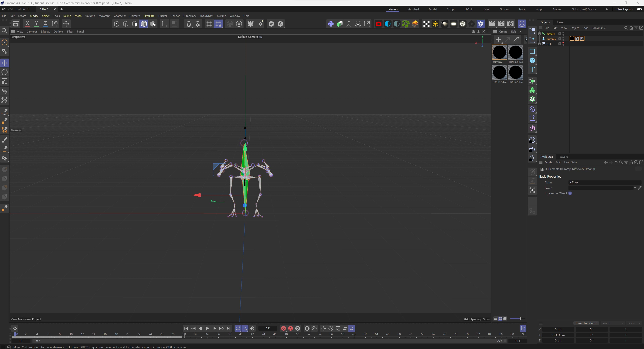Toggle Z axis lock
The image size is (644, 349).
click(x=45, y=24)
